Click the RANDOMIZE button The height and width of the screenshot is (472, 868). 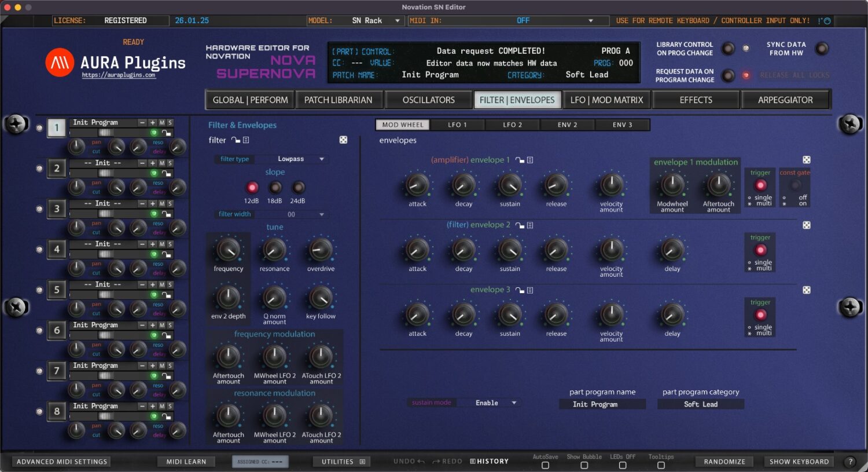coord(724,461)
